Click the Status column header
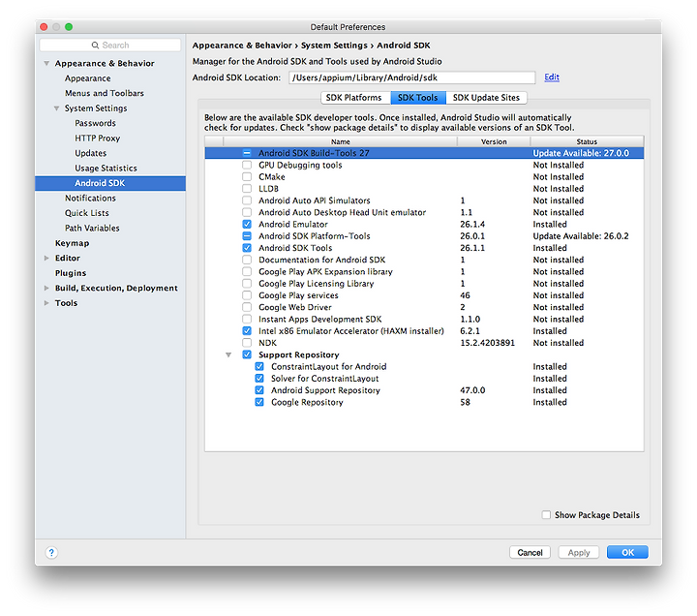 point(587,141)
